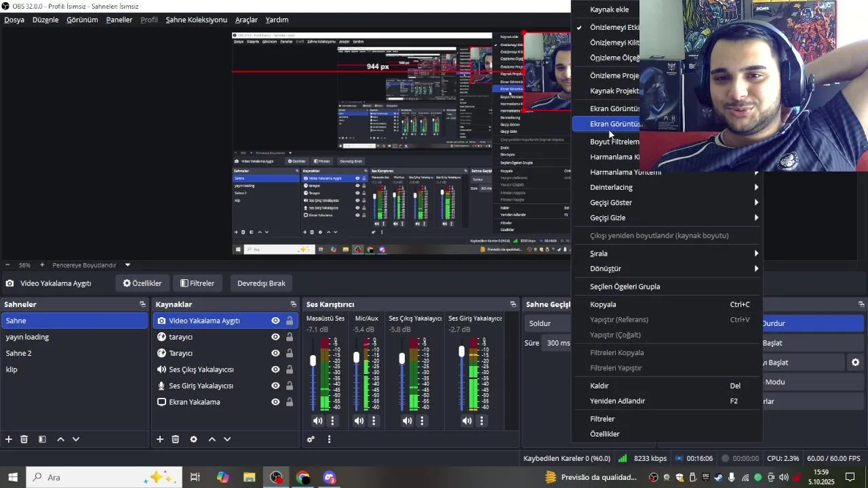Lock the Ses Giriş Yakalayıcısı source
This screenshot has height=488, width=868.
tap(290, 386)
